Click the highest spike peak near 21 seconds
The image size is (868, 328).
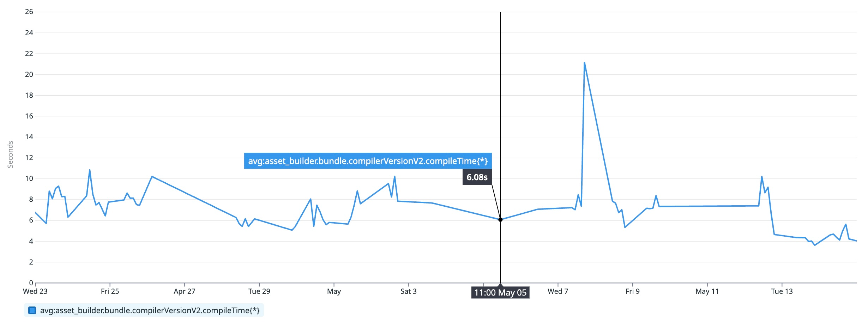[x=584, y=63]
